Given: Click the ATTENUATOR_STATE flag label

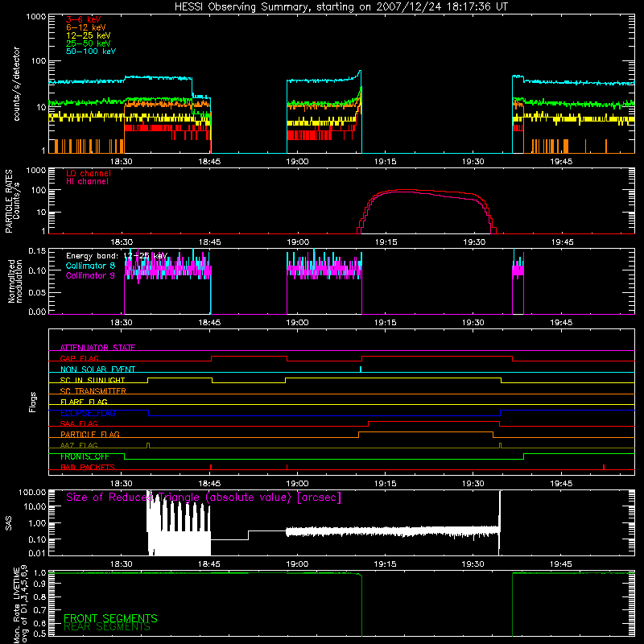Looking at the screenshot, I should click(x=97, y=348).
